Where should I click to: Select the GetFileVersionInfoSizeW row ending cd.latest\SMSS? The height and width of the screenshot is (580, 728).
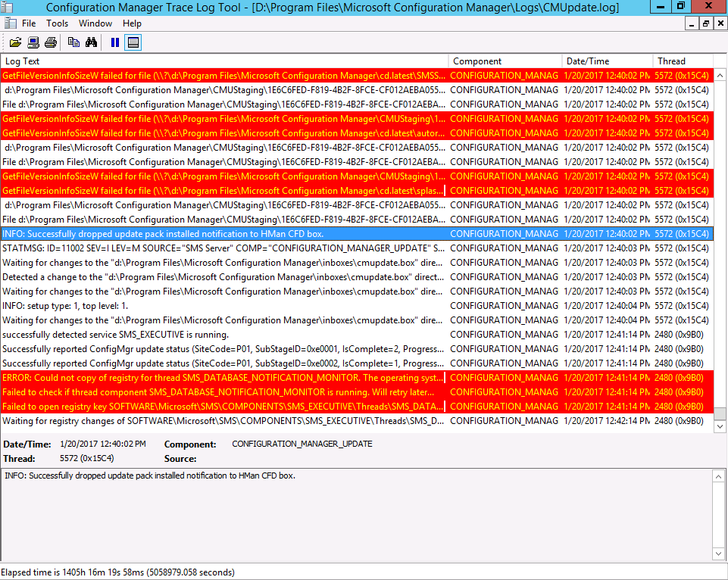click(357, 76)
